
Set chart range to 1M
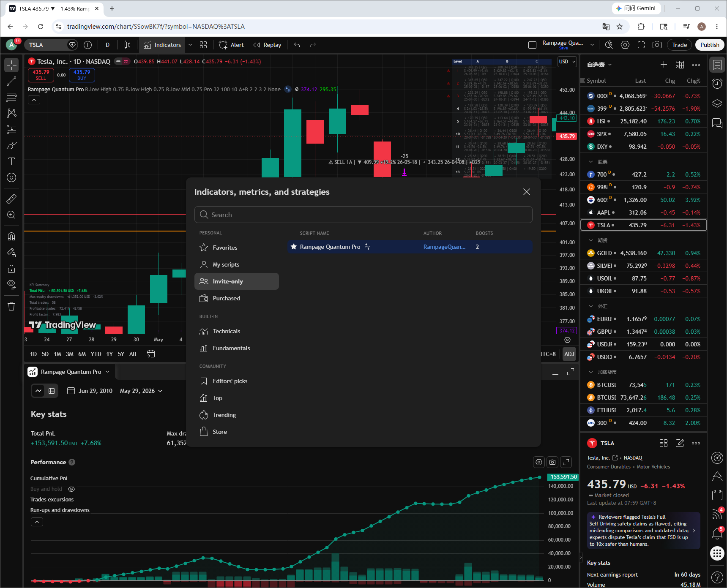(57, 354)
